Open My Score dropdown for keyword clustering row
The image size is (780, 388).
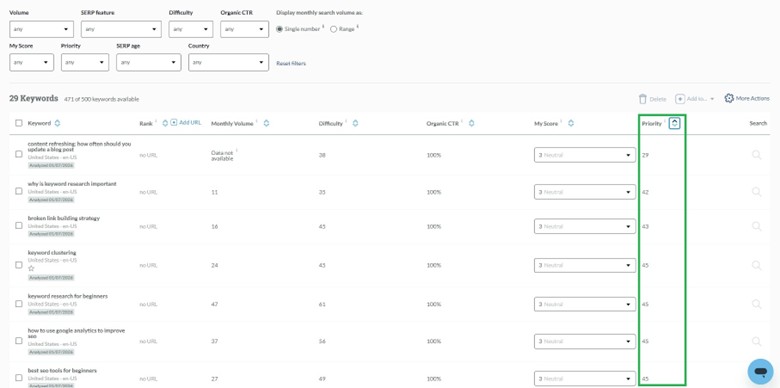pos(585,265)
